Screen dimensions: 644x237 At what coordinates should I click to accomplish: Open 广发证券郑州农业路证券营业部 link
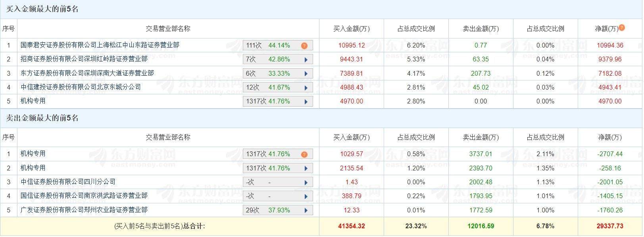(x=84, y=210)
